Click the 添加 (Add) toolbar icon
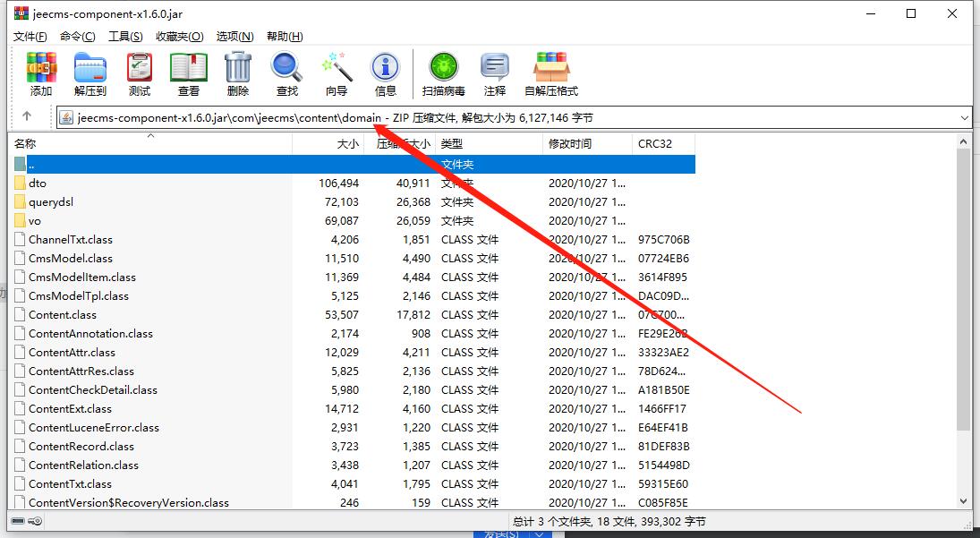 pos(41,73)
